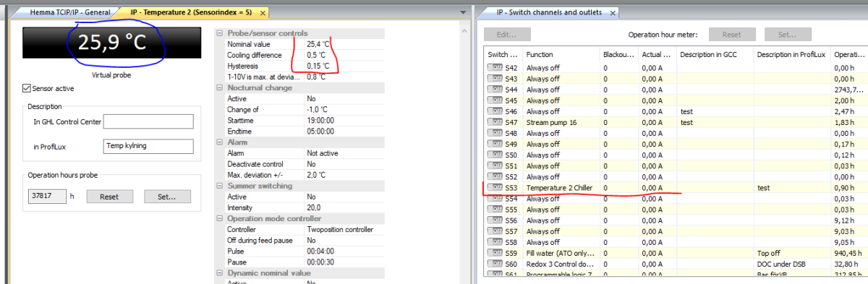Collapse the Summer switching group

point(221,186)
